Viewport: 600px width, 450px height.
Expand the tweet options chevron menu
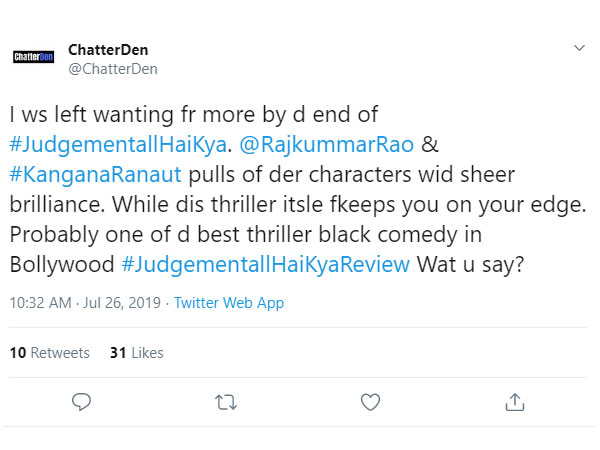[579, 48]
